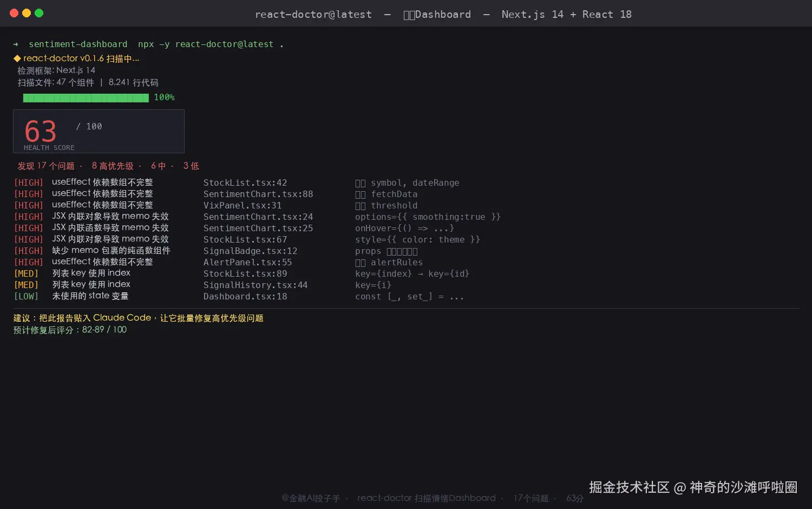Viewport: 812px width, 509px height.
Task: Click the yellow minimize window button
Action: tap(27, 13)
